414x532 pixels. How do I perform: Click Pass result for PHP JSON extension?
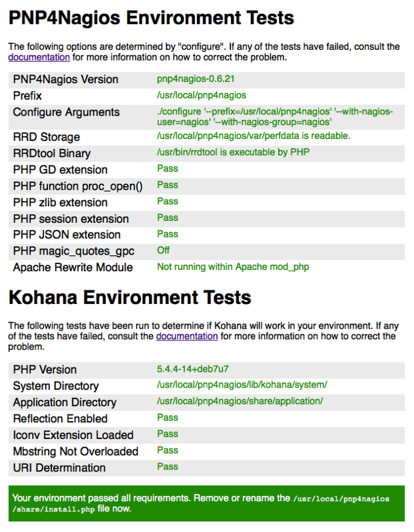pos(167,234)
